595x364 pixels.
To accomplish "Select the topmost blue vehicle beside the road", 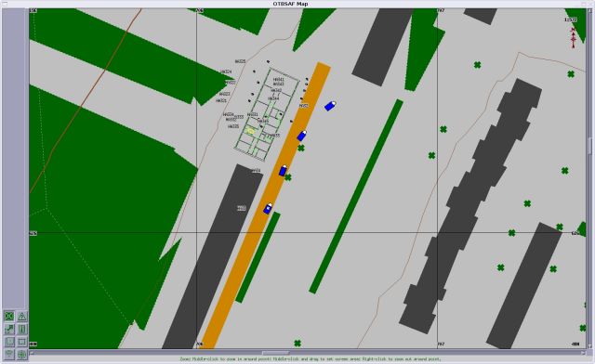I will 330,106.
